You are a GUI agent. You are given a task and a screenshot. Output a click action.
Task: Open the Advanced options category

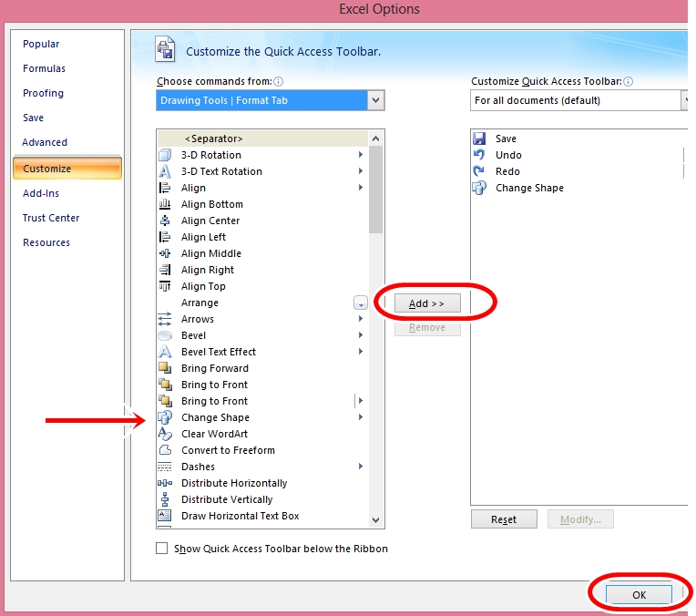click(x=45, y=142)
